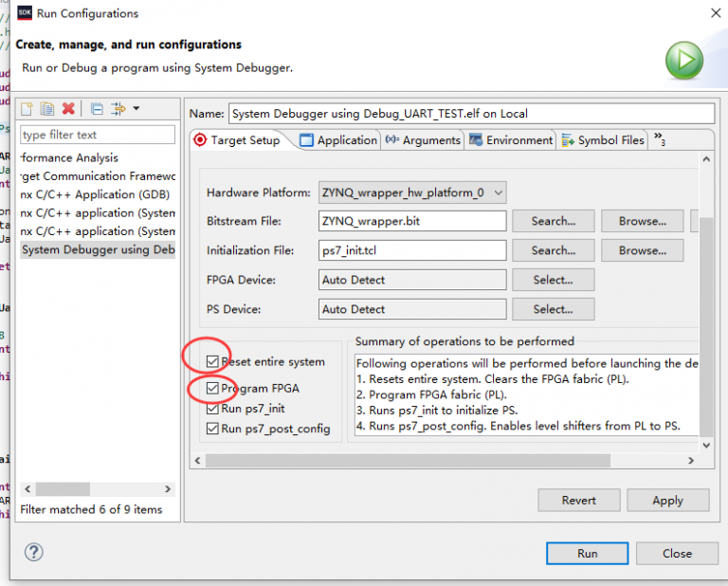
Task: Open the Symbol Files tab
Action: (x=603, y=140)
